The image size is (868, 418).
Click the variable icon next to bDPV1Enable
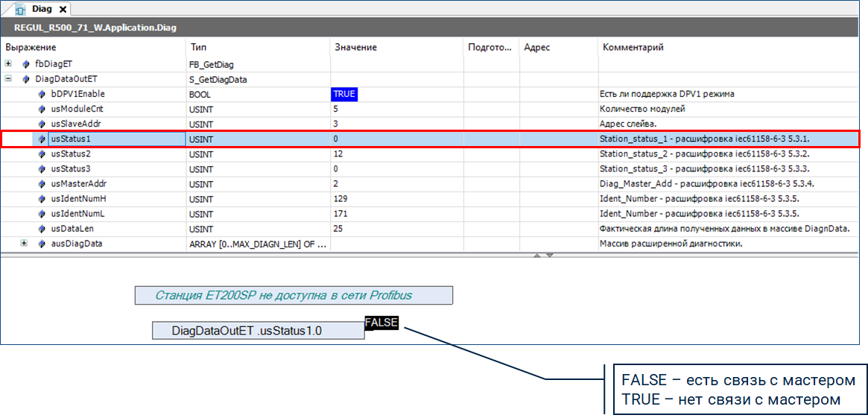(42, 94)
